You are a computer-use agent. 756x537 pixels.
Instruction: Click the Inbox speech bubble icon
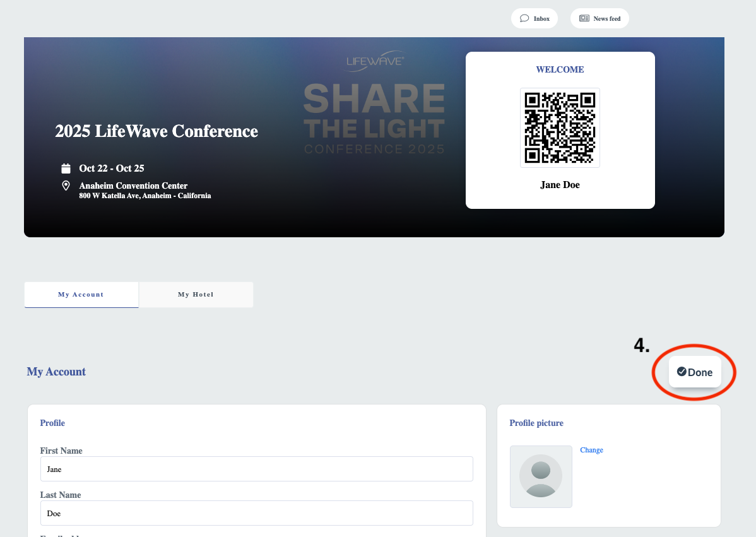(x=524, y=18)
